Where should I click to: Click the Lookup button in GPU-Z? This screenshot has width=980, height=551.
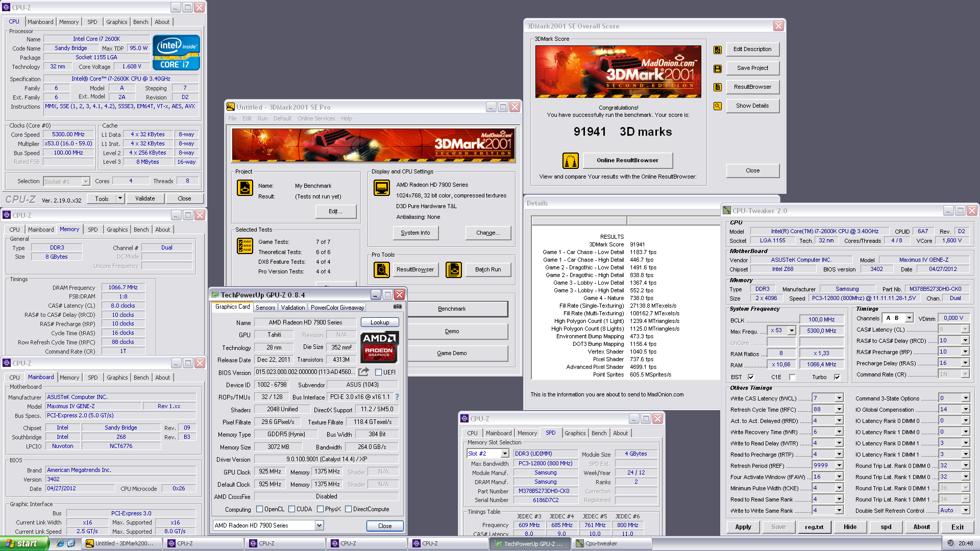point(380,322)
